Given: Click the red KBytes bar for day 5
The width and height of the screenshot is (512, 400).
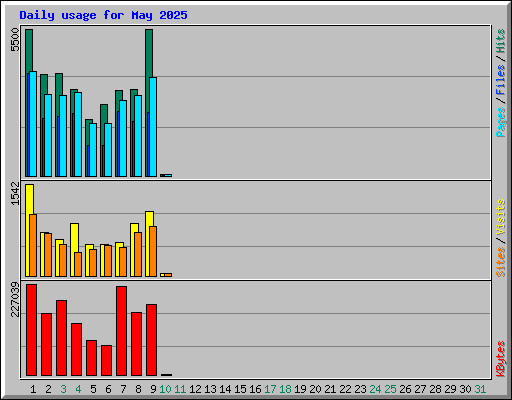Looking at the screenshot, I should tap(91, 358).
